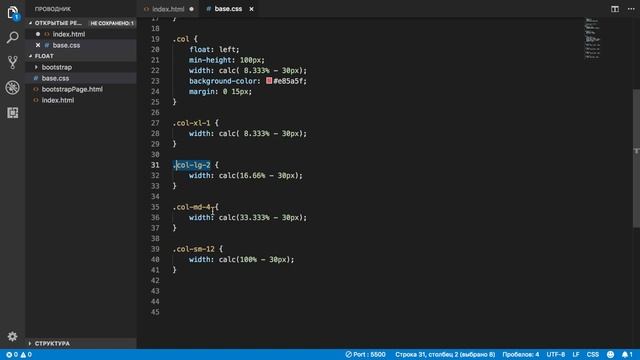Click the errors count in status bar
The image size is (640, 360).
(x=12, y=355)
